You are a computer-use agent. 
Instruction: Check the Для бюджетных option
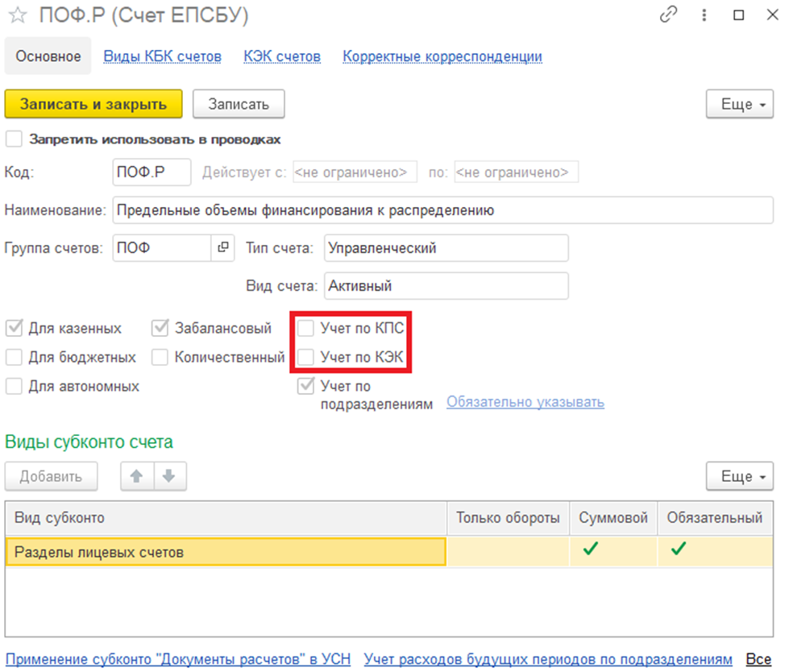(14, 357)
